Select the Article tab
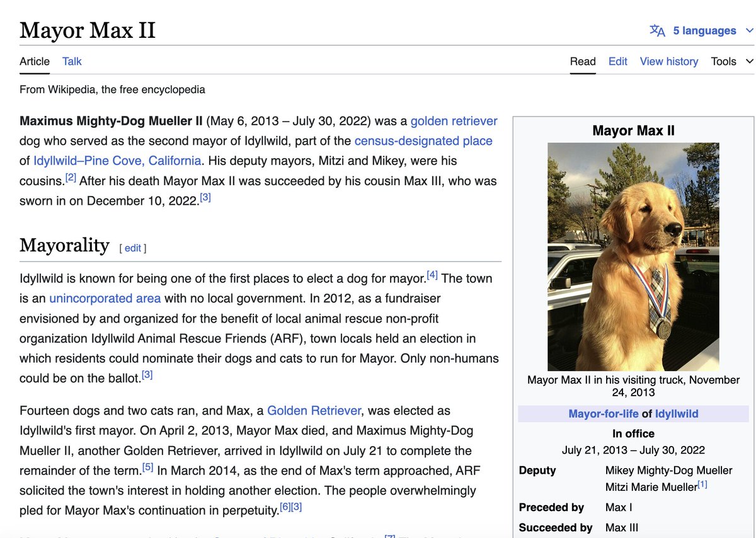The height and width of the screenshot is (538, 756). click(34, 61)
